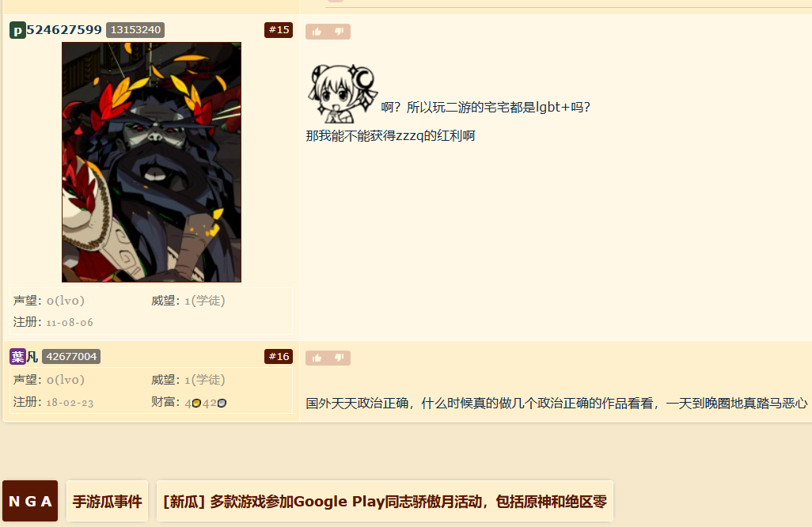812x527 pixels.
Task: Go to 手游瓜事件 board breadcrumb
Action: [x=107, y=501]
